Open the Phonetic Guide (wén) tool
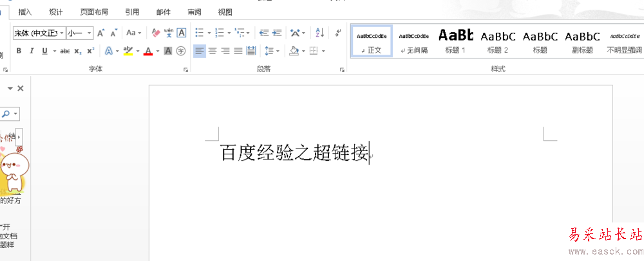 click(x=168, y=33)
